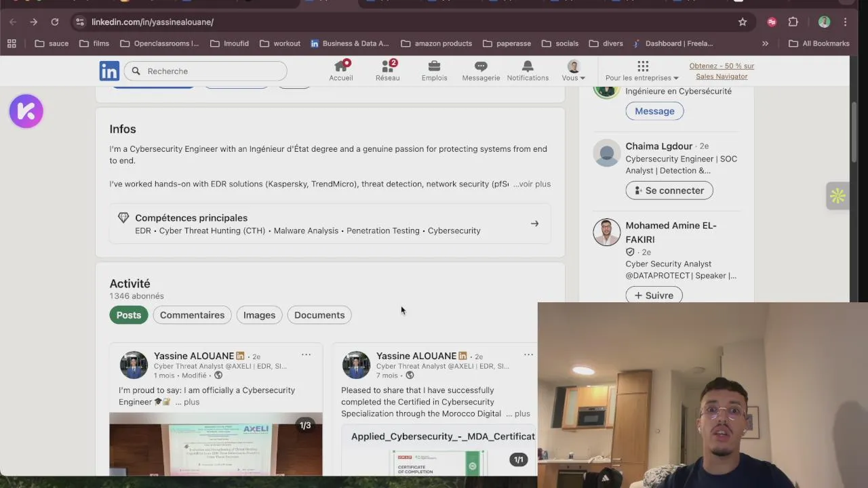The width and height of the screenshot is (868, 488).
Task: Open the Messagerie chat icon
Action: (481, 70)
